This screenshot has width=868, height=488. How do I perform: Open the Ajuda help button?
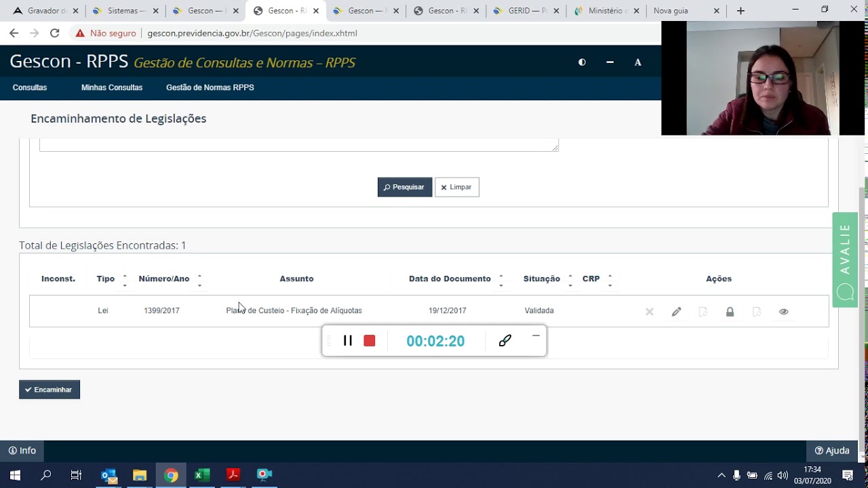coord(832,451)
